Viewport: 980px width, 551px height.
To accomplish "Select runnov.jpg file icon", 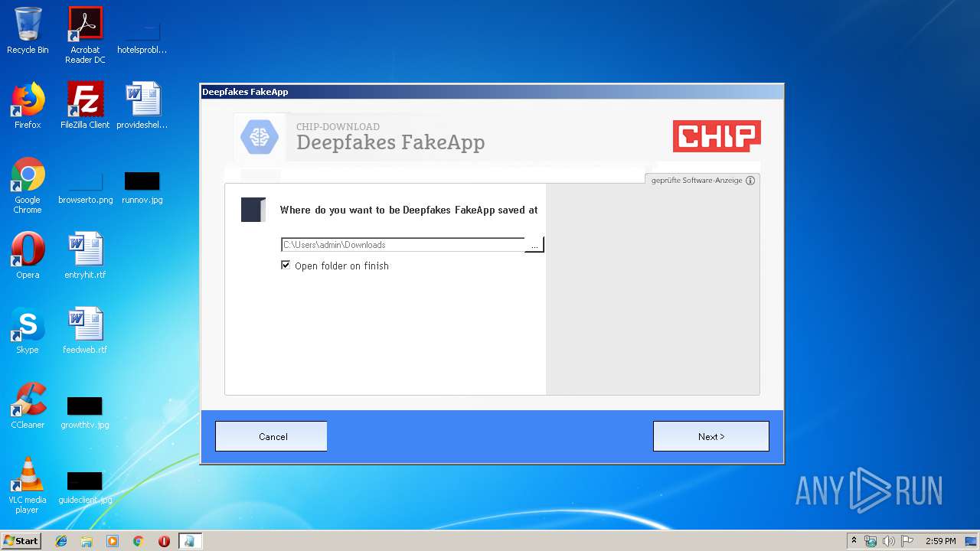I will tap(142, 188).
